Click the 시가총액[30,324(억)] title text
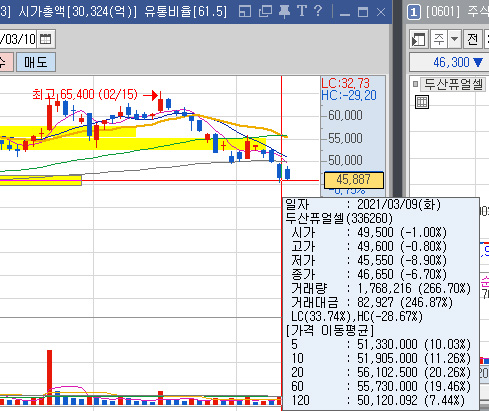The height and width of the screenshot is (411, 489). pyautogui.click(x=77, y=12)
